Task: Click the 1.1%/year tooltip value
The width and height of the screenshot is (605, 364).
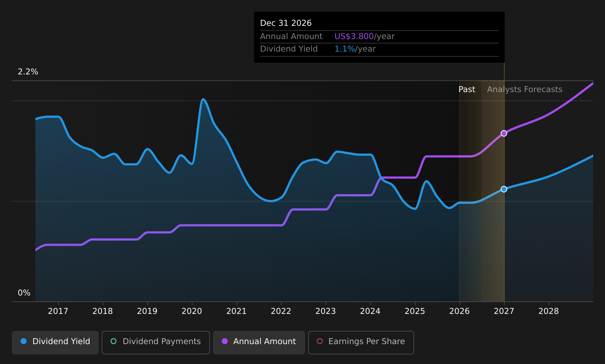Action: (355, 49)
